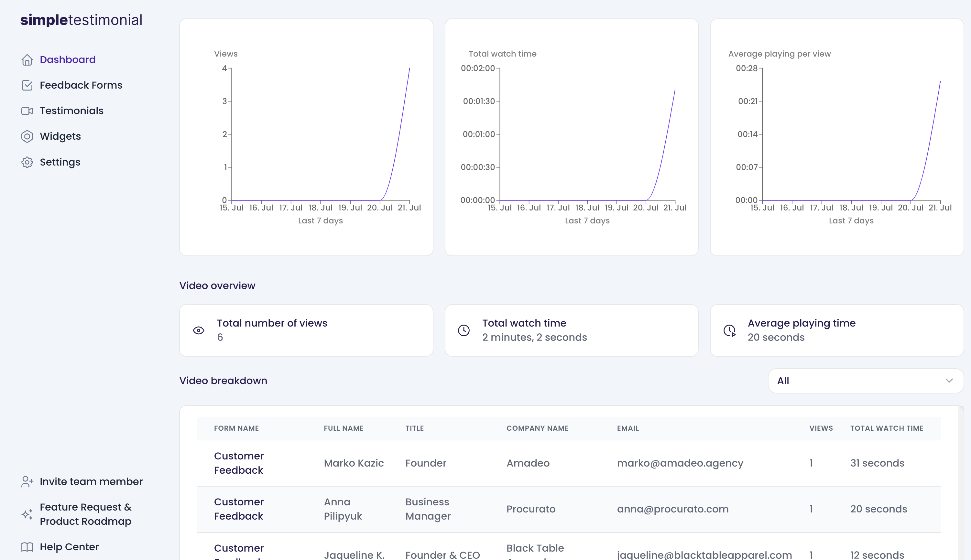
Task: Go to Feedback Forms page
Action: [81, 85]
